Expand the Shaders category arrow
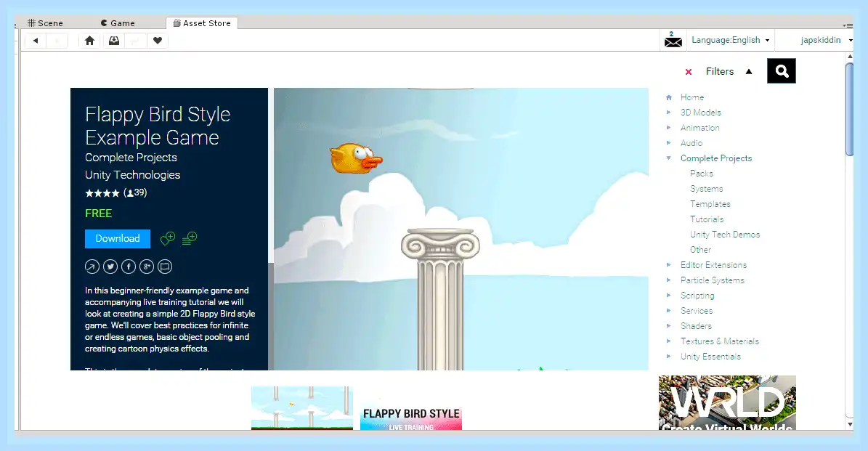 point(669,326)
